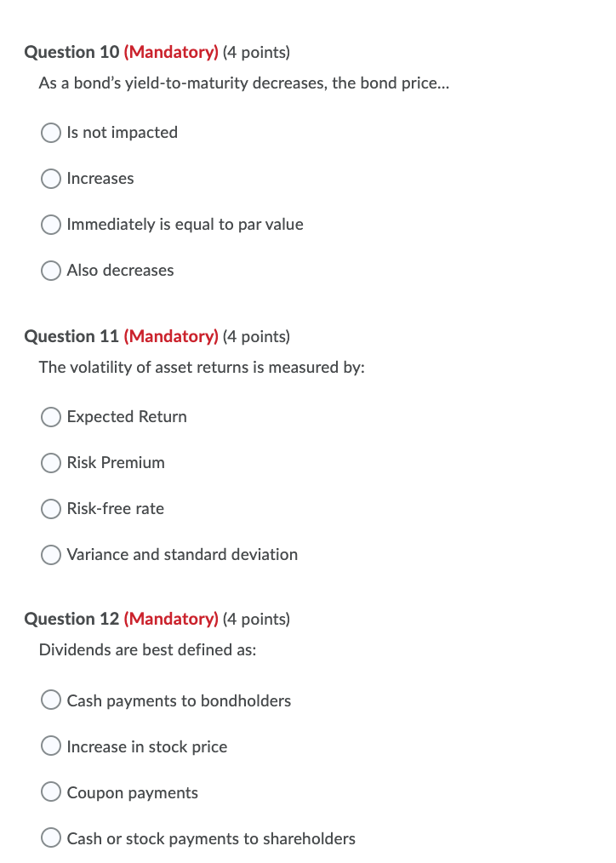Click the "(4 points)" text beside Question 11
The image size is (616, 863).
click(257, 336)
